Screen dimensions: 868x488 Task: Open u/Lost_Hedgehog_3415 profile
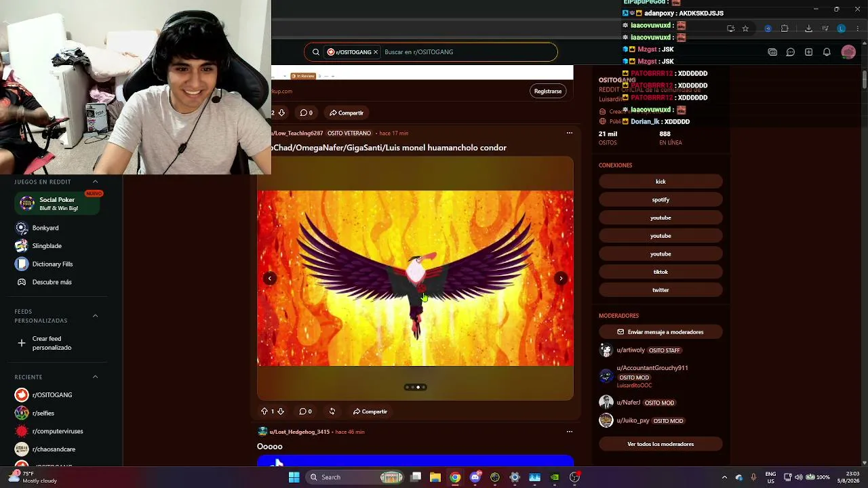pyautogui.click(x=299, y=432)
